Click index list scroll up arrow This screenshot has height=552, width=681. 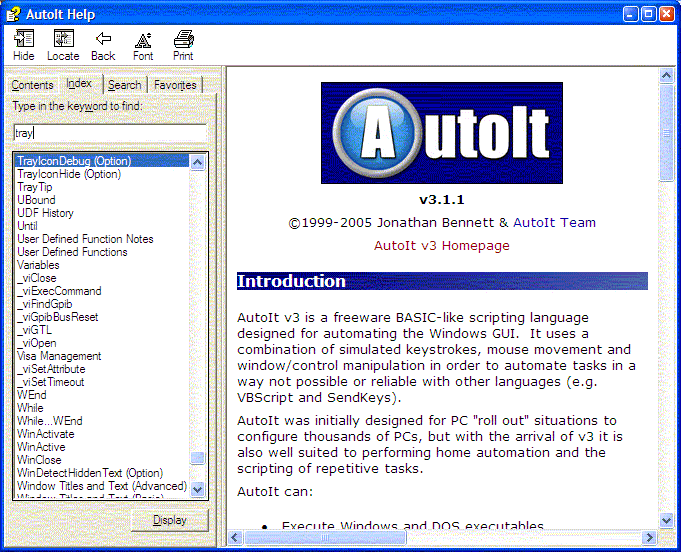point(198,162)
